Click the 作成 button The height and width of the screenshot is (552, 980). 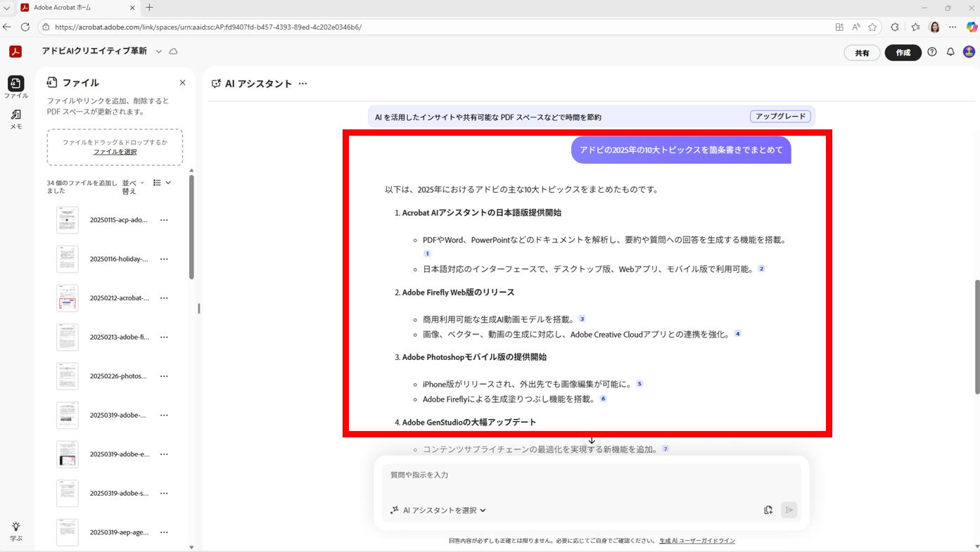point(903,53)
